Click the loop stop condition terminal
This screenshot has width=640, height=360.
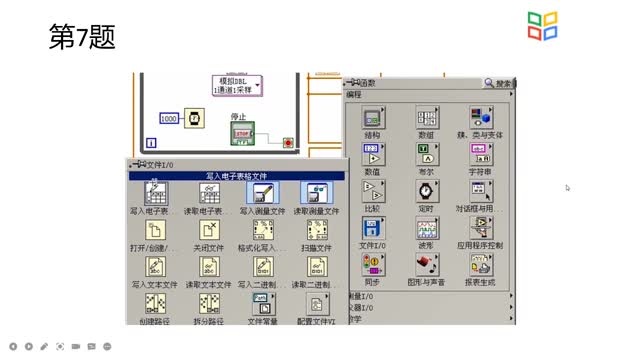click(288, 143)
